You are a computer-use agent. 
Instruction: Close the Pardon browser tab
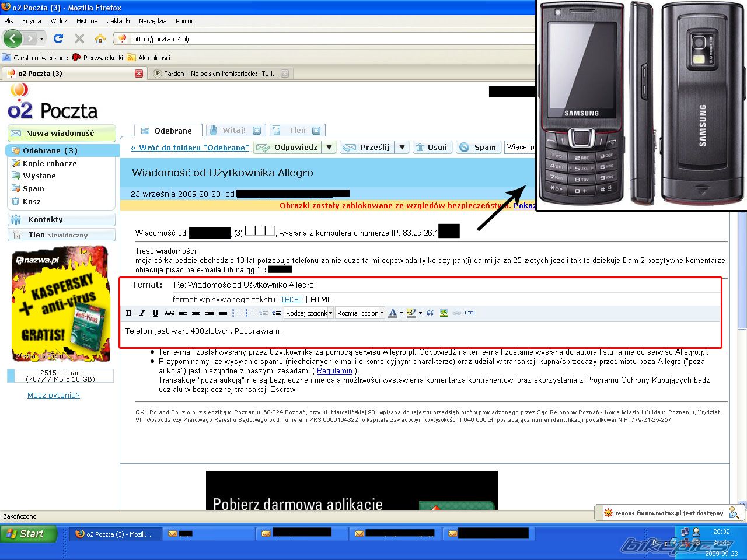click(x=285, y=73)
